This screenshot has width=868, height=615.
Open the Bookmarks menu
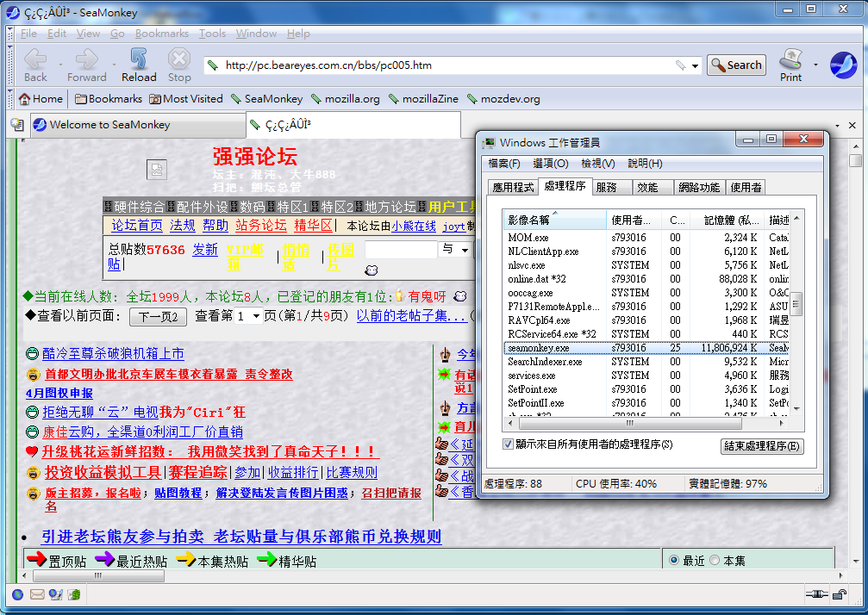162,34
